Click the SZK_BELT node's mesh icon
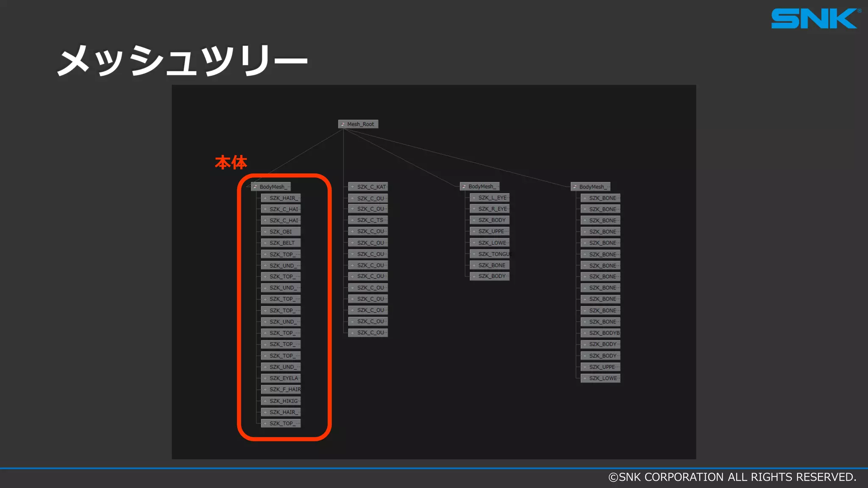This screenshot has height=488, width=868. coord(265,243)
